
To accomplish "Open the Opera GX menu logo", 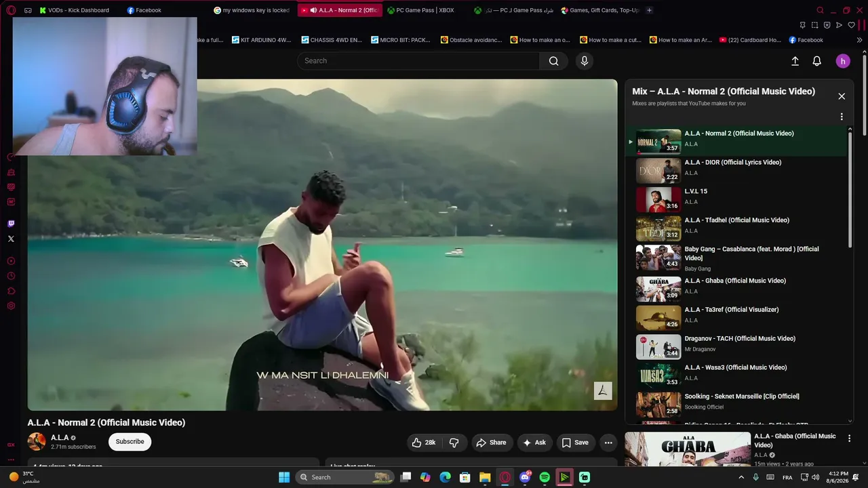I will (11, 10).
